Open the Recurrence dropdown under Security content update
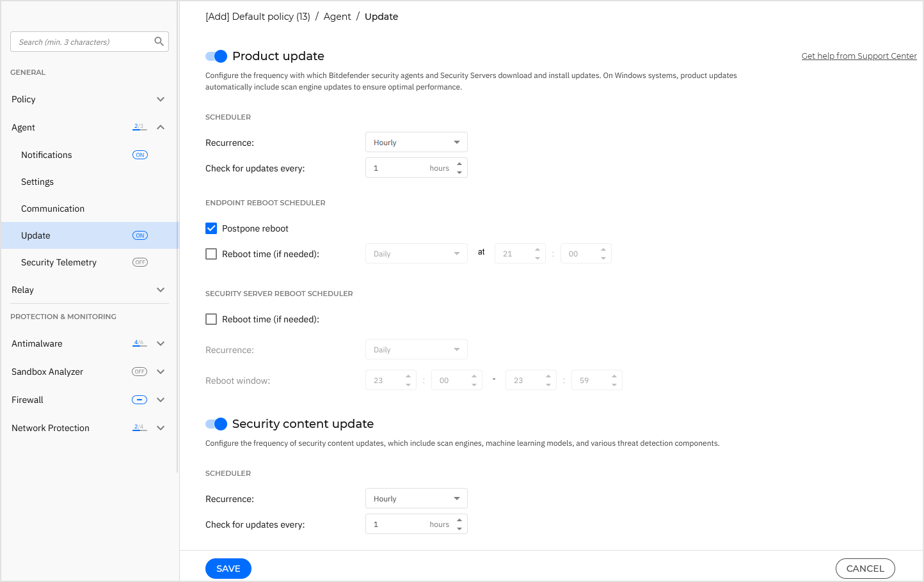The height and width of the screenshot is (582, 924). (x=416, y=498)
